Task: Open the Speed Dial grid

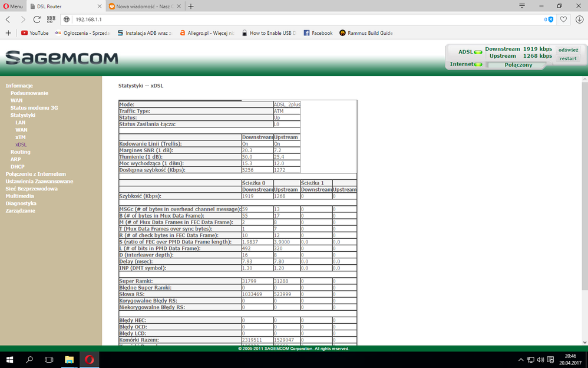Action: (51, 19)
